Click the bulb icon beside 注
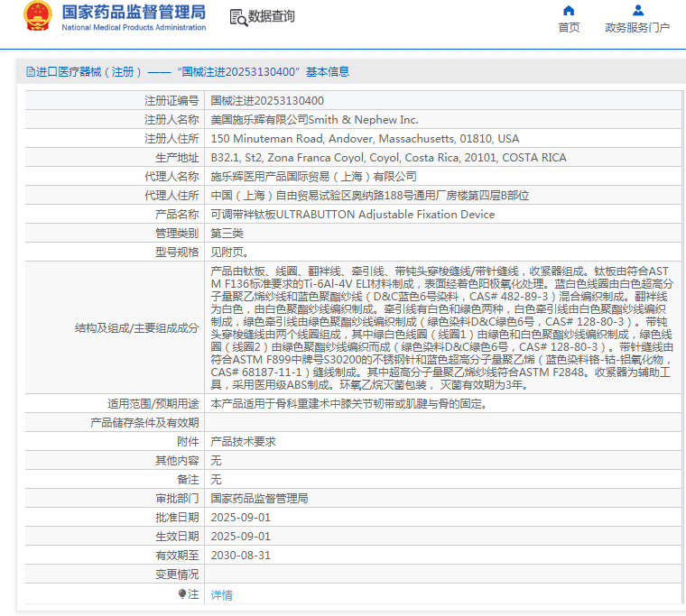The height and width of the screenshot is (616, 686). (x=182, y=593)
